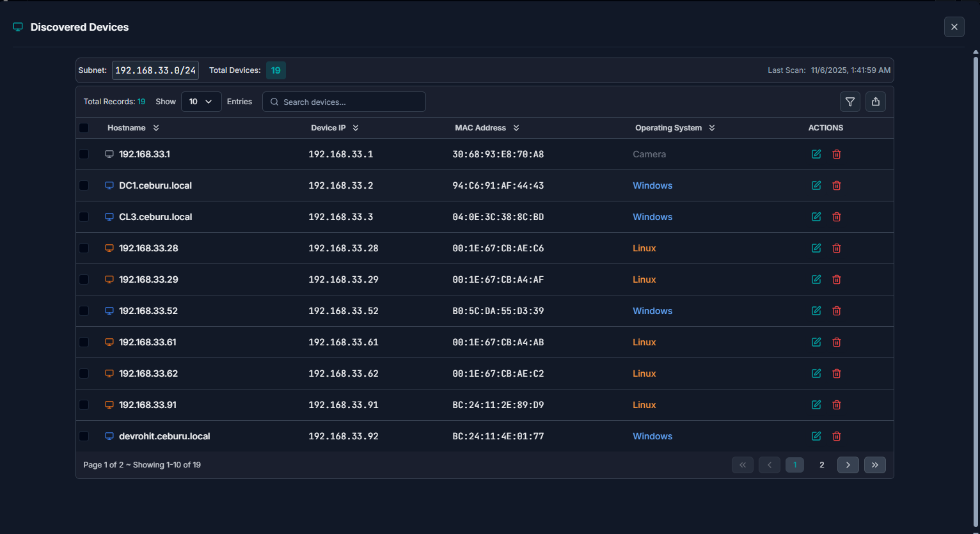This screenshot has width=980, height=534.
Task: Select the DC1.ceburu.local row checkbox
Action: coord(84,185)
